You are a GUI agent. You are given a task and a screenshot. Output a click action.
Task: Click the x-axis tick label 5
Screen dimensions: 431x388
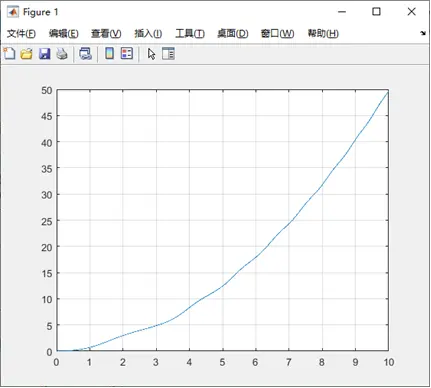tap(222, 362)
